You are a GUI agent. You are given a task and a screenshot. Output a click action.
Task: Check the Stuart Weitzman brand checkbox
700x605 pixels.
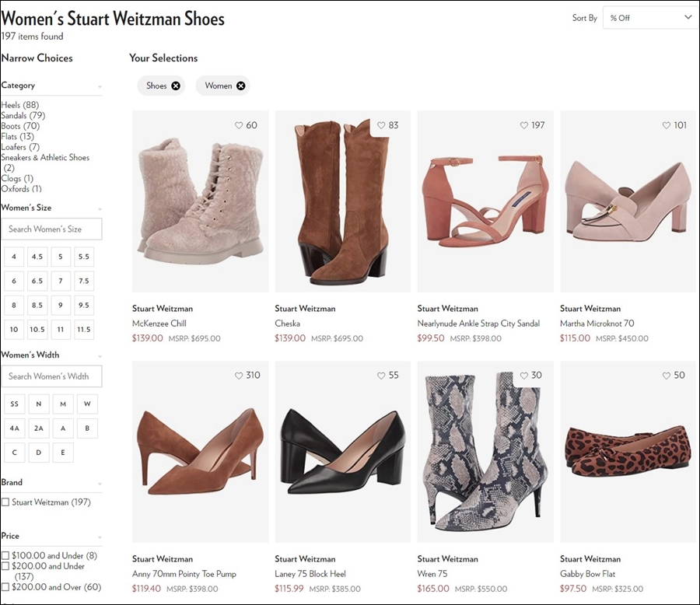click(x=5, y=502)
